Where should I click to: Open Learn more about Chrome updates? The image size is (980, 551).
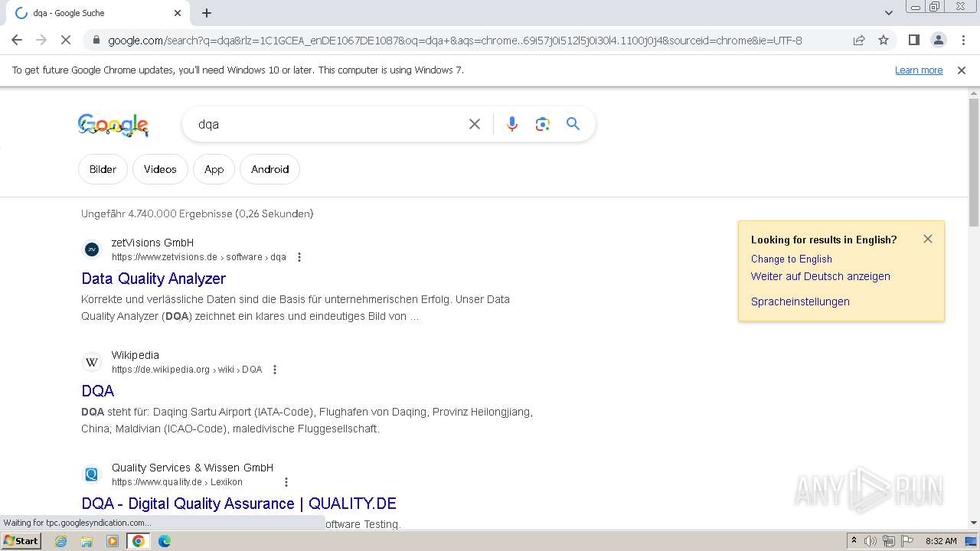[x=919, y=70]
